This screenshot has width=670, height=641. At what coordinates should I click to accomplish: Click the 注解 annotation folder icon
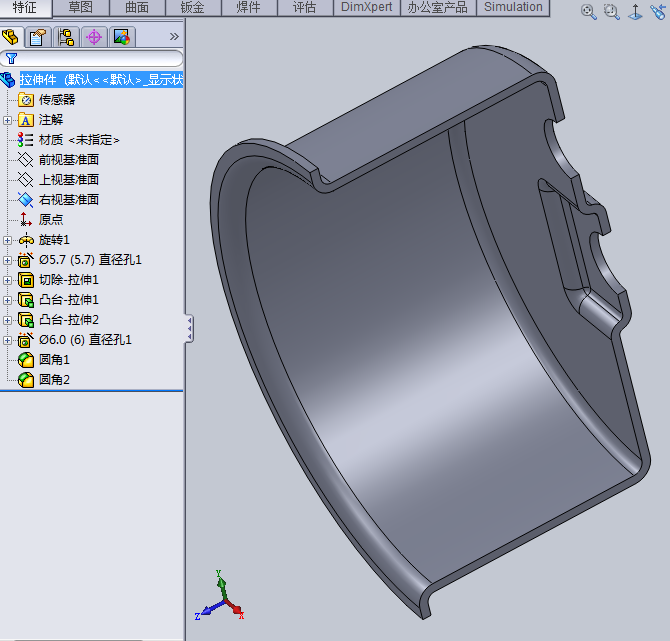pyautogui.click(x=26, y=120)
